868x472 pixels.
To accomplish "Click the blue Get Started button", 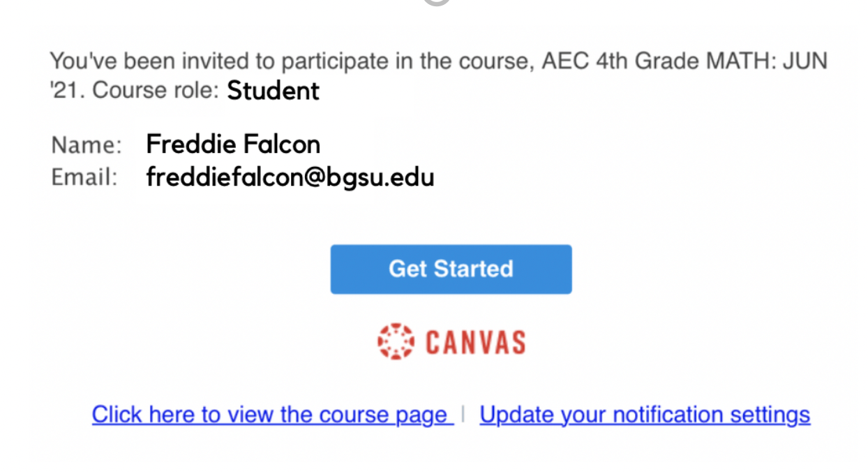I will click(x=451, y=269).
